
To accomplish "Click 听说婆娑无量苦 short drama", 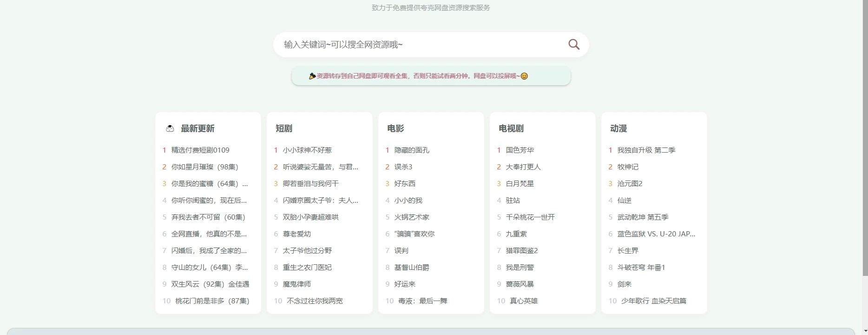I will coord(321,167).
